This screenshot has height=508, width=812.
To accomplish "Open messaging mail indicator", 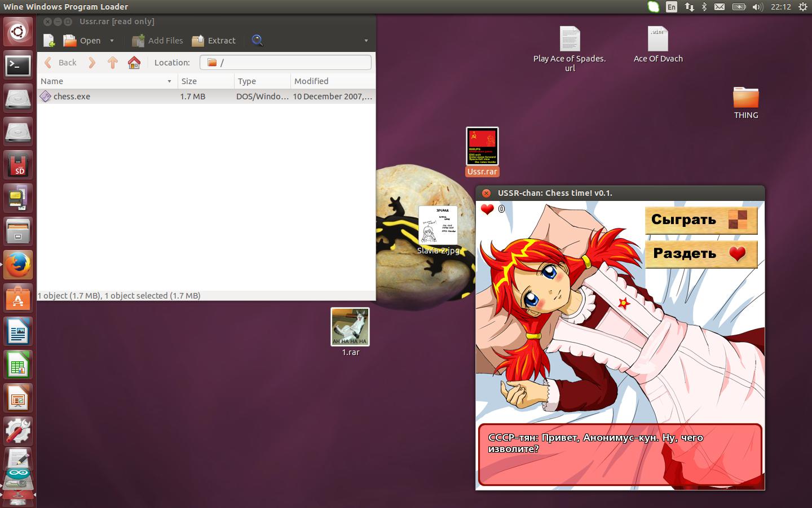I will (720, 7).
